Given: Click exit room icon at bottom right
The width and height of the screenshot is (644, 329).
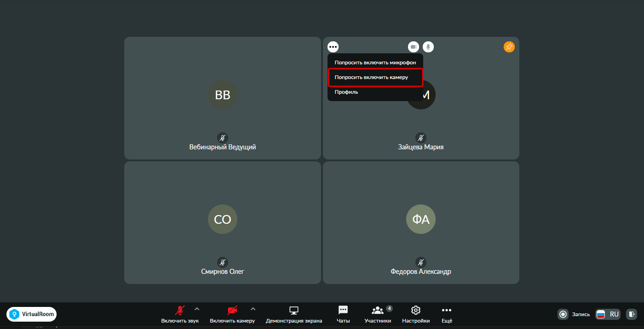Looking at the screenshot, I should (632, 314).
